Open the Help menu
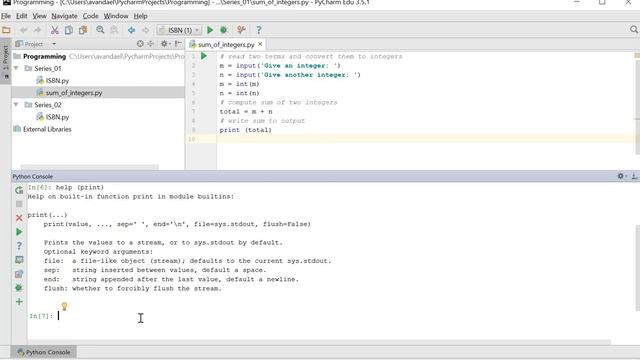 pos(140,16)
